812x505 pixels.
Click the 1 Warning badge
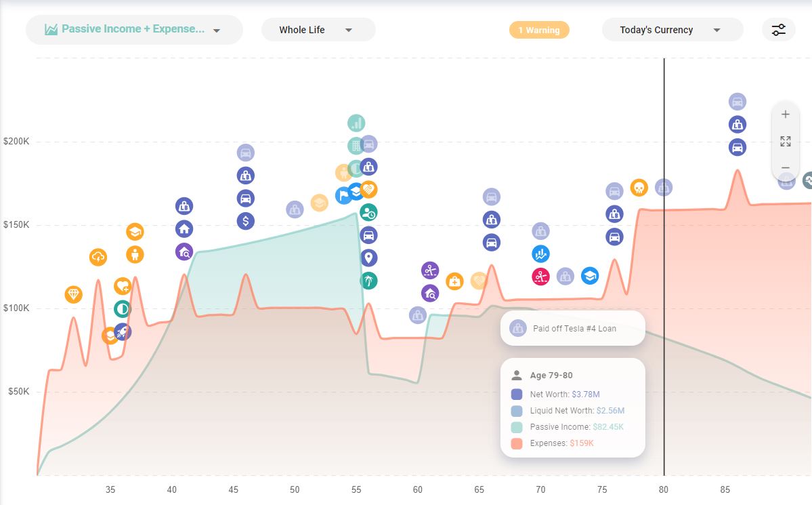point(539,30)
